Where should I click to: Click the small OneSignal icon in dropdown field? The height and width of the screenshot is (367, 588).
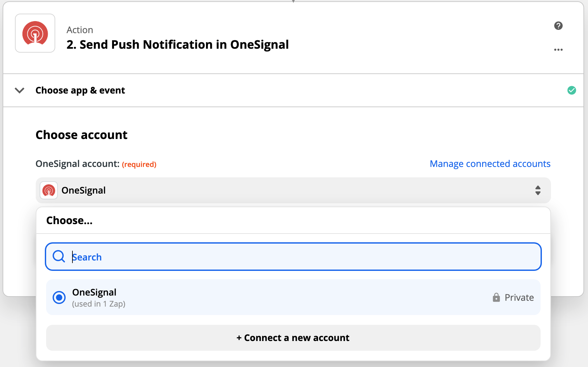pyautogui.click(x=49, y=190)
